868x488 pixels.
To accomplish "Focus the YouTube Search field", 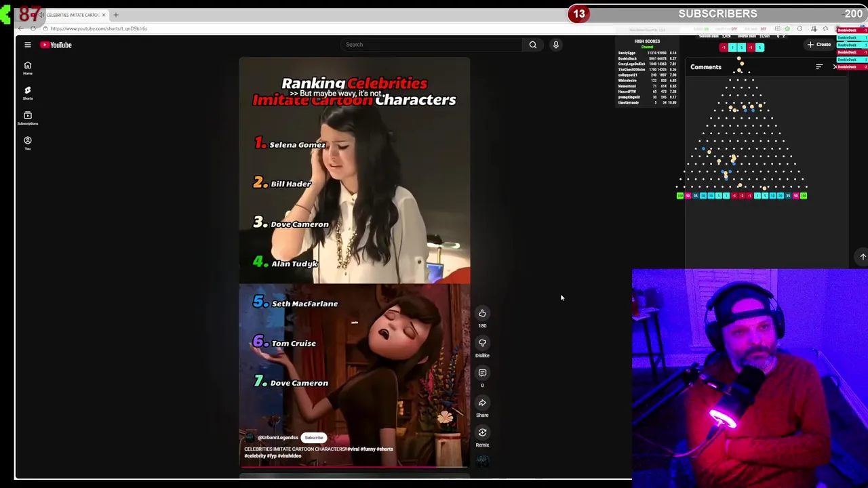I will [431, 45].
